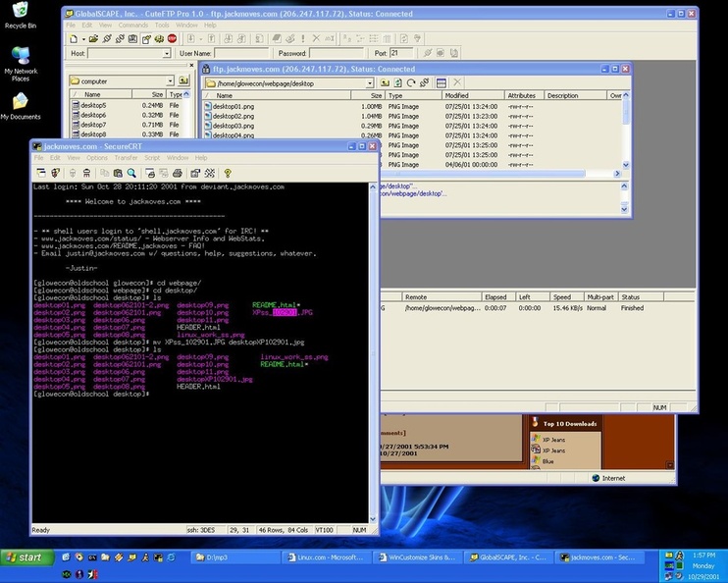Open My Network Places desktop icon
Viewport: 728px width, 583px height.
(21, 64)
